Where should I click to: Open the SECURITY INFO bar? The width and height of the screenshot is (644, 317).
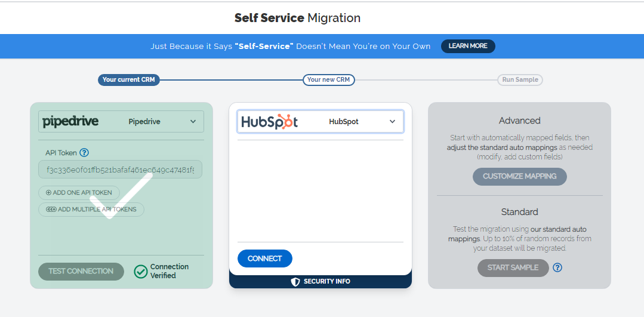pos(321,282)
